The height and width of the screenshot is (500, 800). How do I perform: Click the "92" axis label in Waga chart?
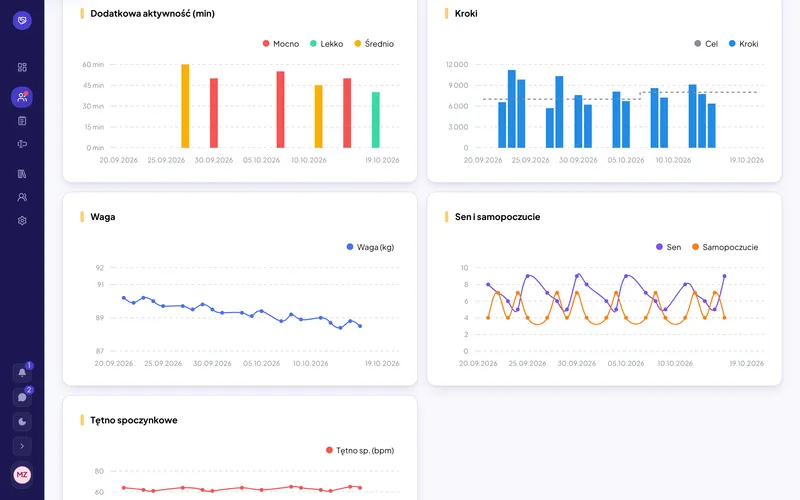click(x=99, y=268)
